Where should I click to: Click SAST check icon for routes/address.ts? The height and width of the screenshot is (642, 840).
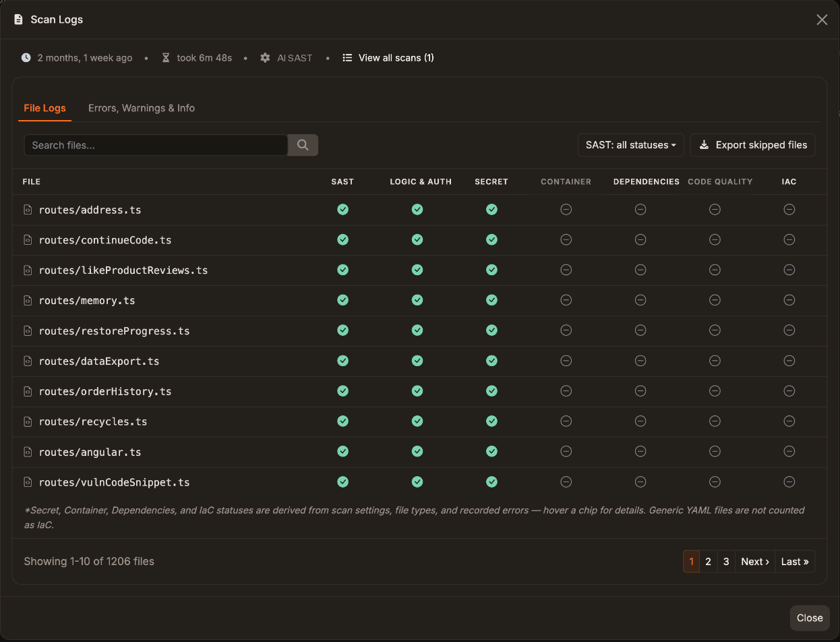pyautogui.click(x=343, y=210)
